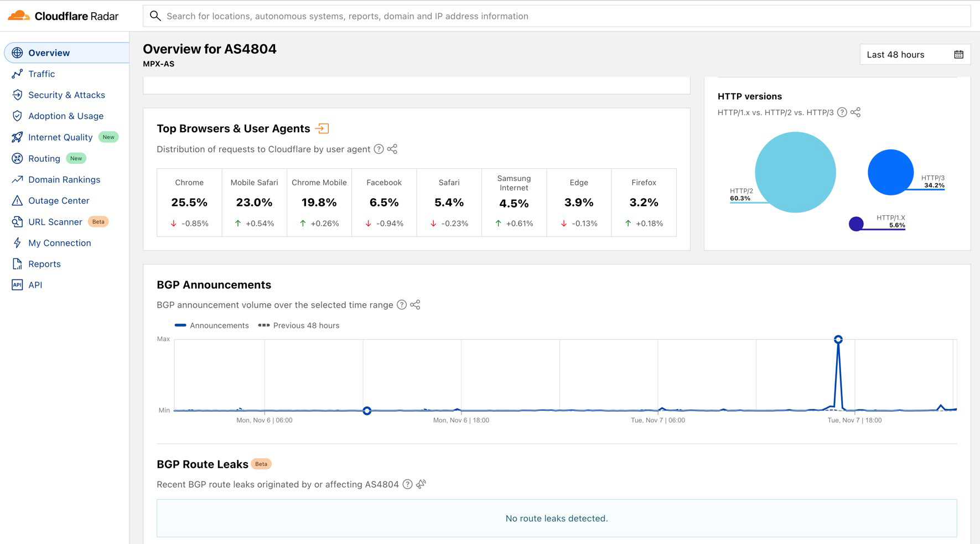This screenshot has height=544, width=980.
Task: Open the Reports page
Action: pyautogui.click(x=44, y=264)
